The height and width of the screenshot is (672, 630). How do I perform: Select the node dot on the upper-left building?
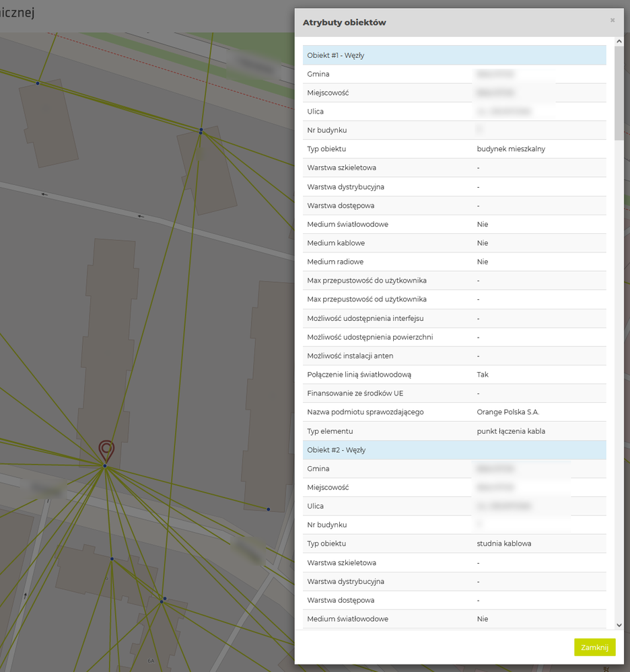pyautogui.click(x=38, y=83)
